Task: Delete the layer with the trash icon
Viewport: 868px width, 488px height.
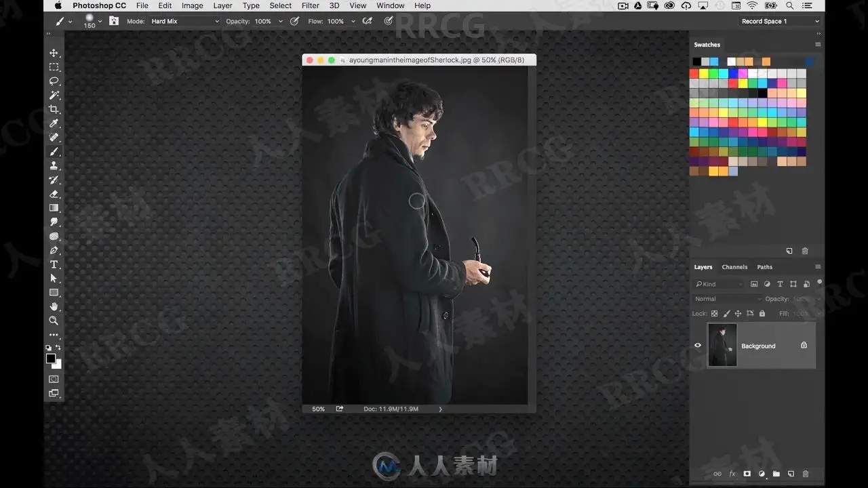Action: click(806, 474)
